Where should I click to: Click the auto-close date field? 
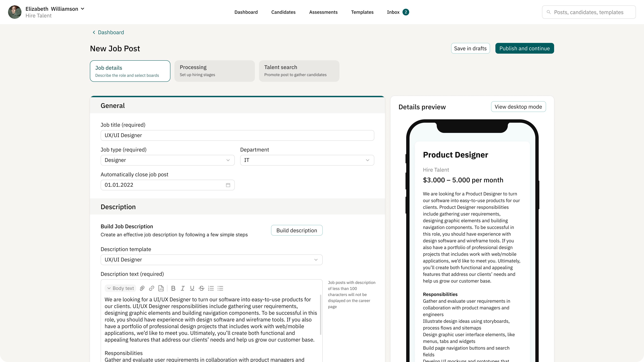coord(168,185)
